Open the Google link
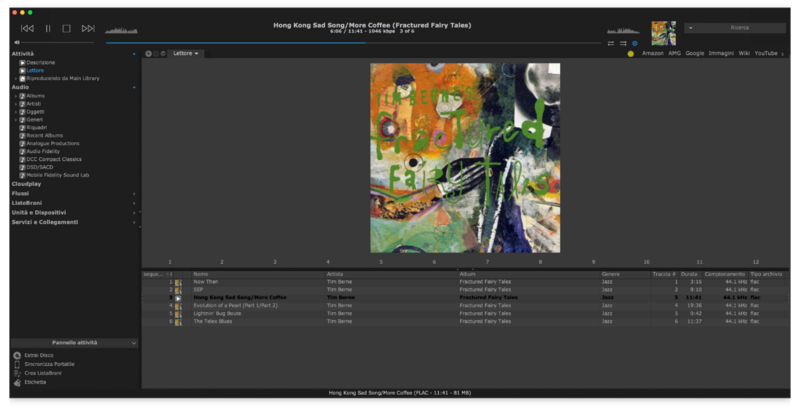Screen dimensions: 800x409 (x=694, y=53)
